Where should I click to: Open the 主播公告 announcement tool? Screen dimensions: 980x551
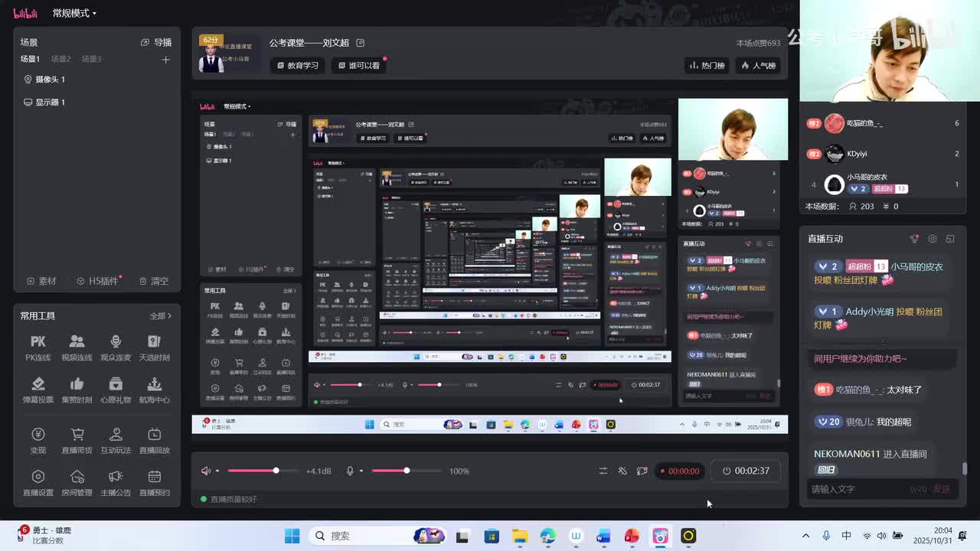(116, 483)
